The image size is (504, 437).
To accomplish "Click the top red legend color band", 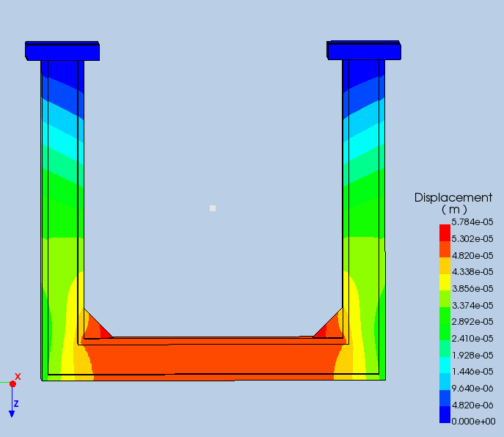I will (x=445, y=232).
